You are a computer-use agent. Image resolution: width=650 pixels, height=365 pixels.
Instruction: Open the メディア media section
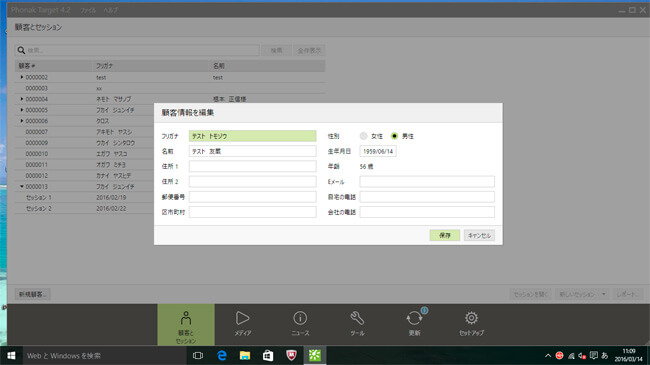243,325
